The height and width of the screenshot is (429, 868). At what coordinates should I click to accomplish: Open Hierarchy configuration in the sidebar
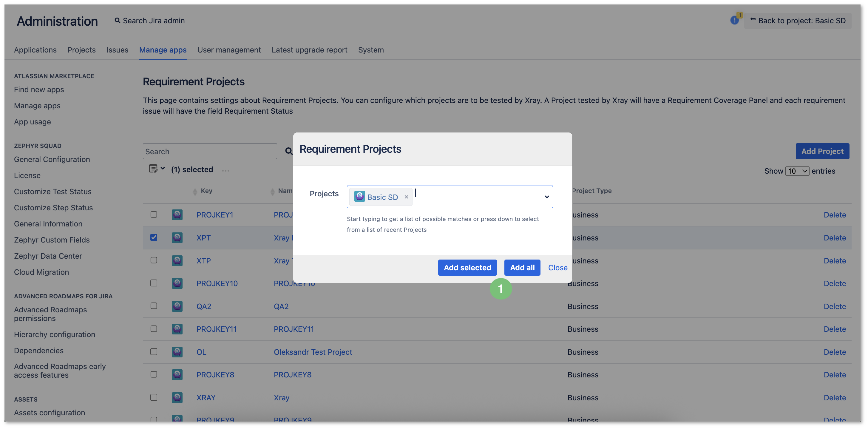(54, 335)
